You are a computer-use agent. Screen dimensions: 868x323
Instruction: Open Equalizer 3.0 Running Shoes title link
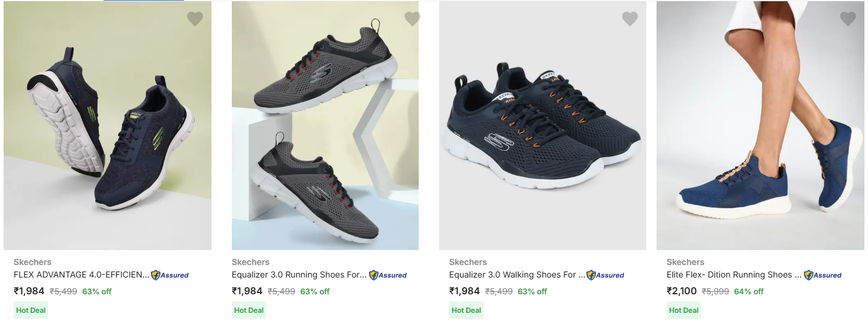coord(299,275)
